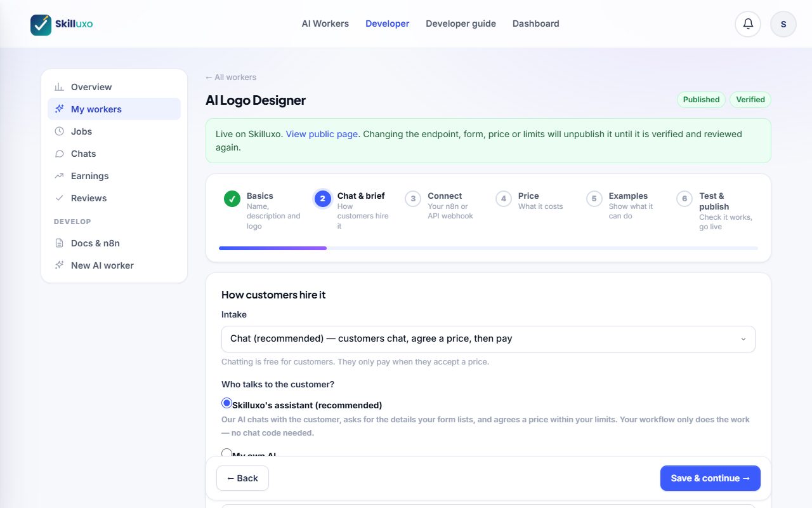Open Overview in the sidebar
The image size is (812, 508).
tap(114, 87)
